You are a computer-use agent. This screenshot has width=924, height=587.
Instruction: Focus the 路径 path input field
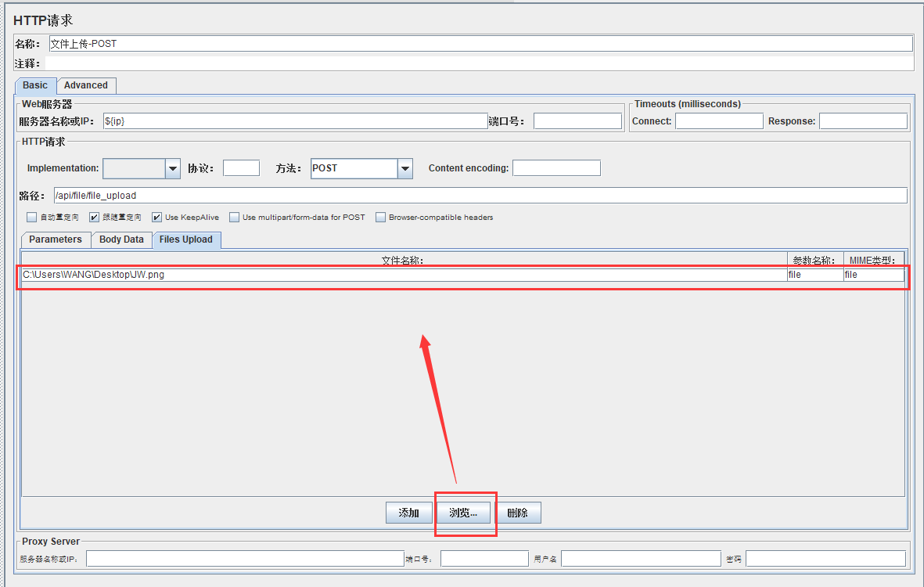479,196
